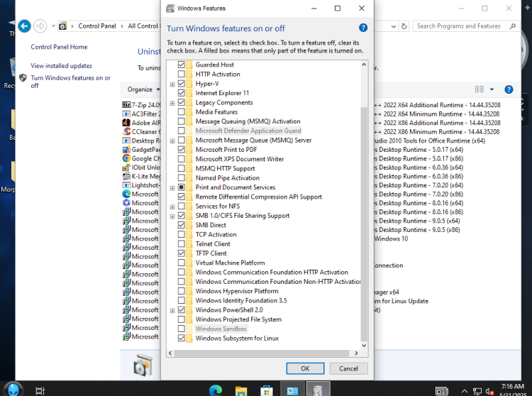Click the network tray icon
The height and width of the screenshot is (396, 532).
(x=477, y=392)
